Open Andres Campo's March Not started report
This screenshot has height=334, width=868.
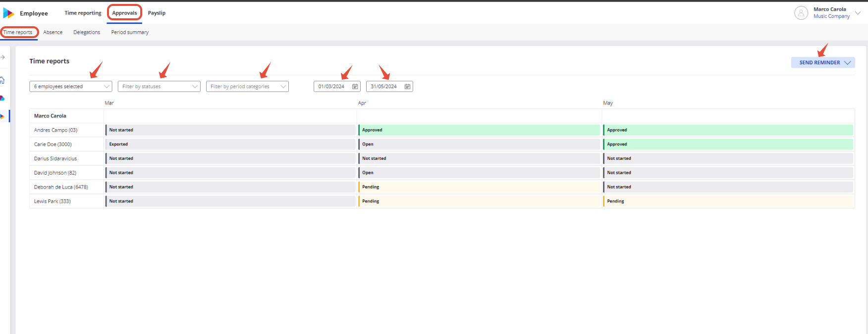230,130
